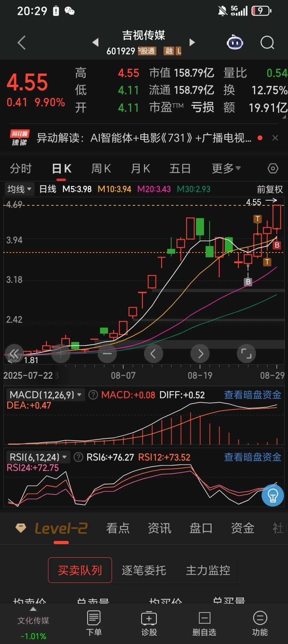
Task: Tap the 日线 label
Action: (48, 189)
